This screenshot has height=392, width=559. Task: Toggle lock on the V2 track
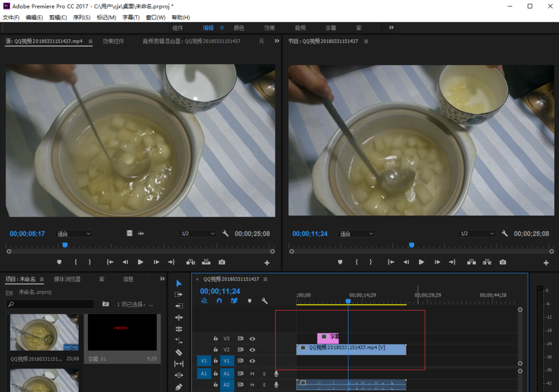point(215,350)
